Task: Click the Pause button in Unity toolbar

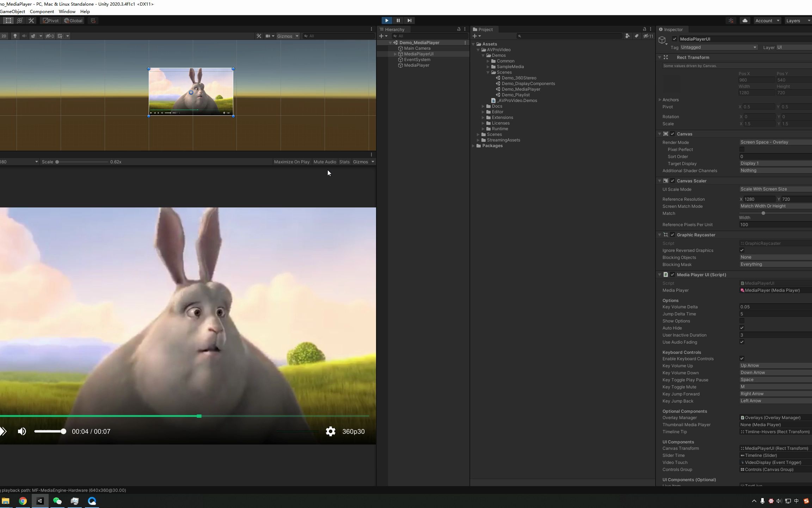Action: coord(398,20)
